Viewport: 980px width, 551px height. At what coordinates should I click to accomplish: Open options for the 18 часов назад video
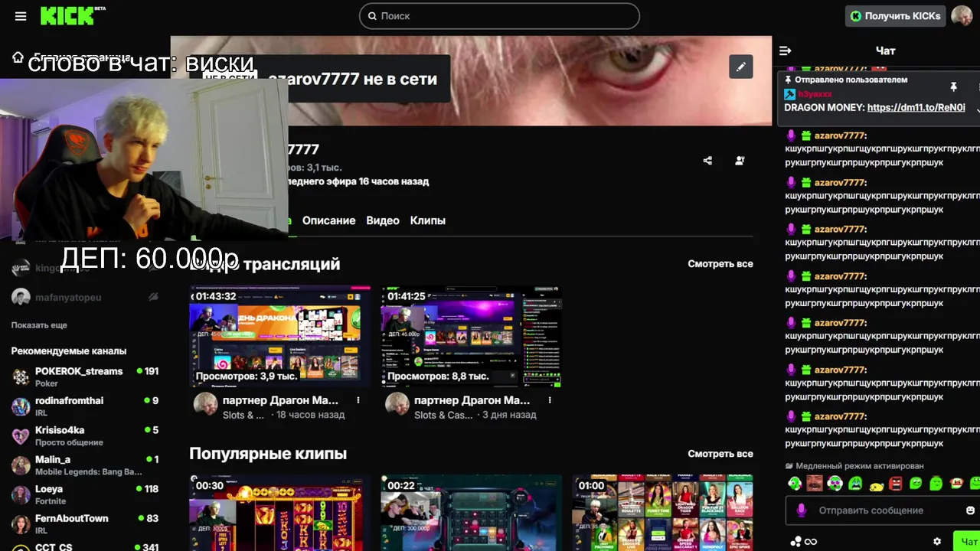point(358,400)
